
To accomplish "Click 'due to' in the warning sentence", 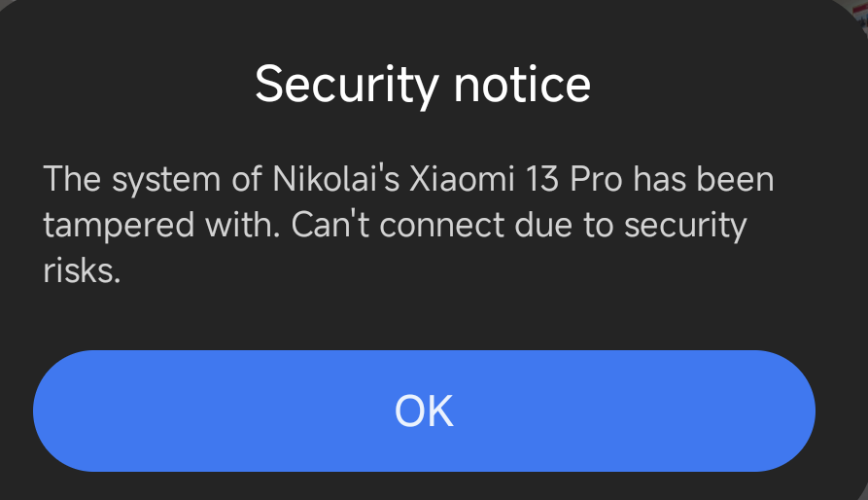I will (x=564, y=225).
